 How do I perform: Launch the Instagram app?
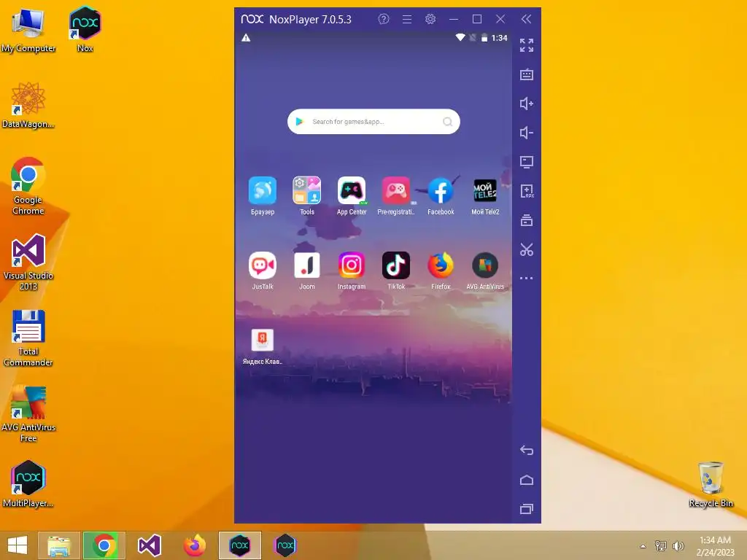coord(352,265)
